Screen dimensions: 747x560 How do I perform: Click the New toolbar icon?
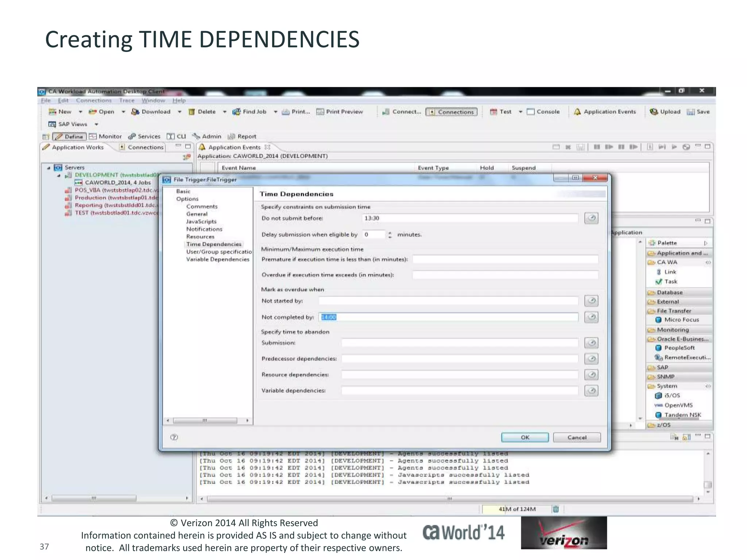click(53, 112)
